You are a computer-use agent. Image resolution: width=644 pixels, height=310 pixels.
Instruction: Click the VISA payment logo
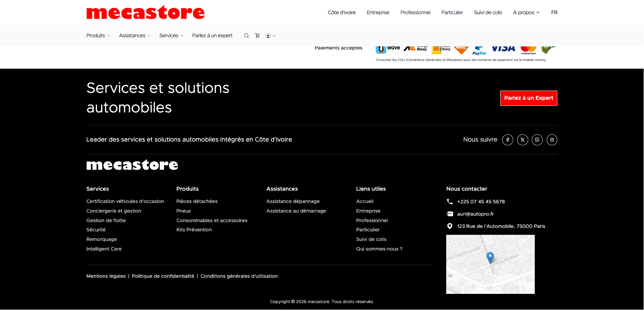tap(503, 49)
